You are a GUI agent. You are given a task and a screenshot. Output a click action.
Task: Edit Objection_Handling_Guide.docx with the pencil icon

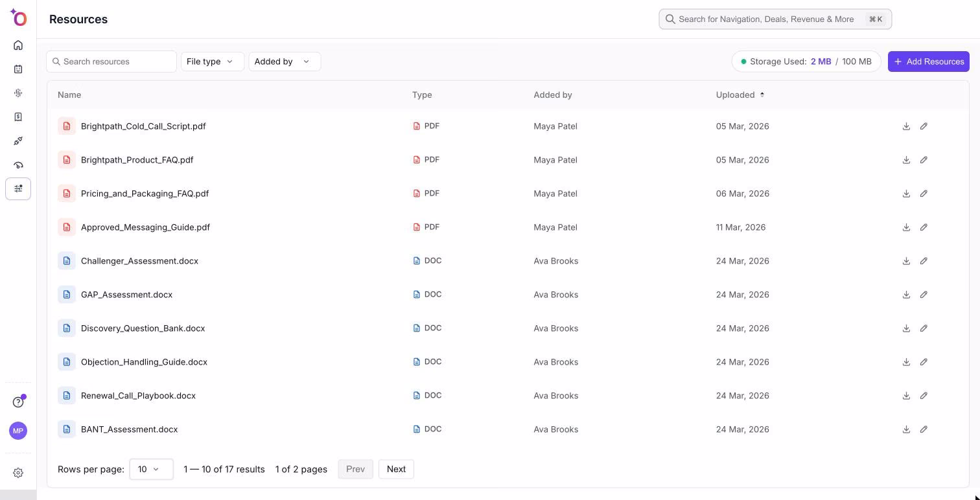tap(924, 362)
